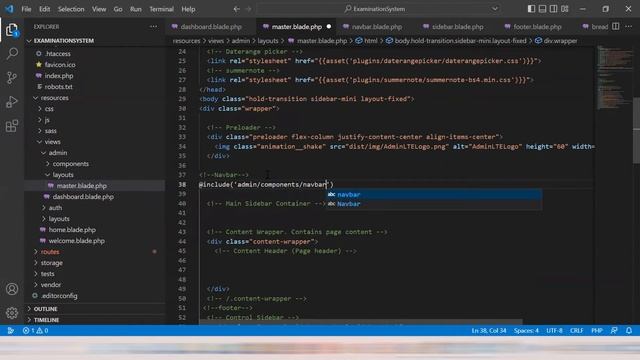The width and height of the screenshot is (640, 360).
Task: Change encoding via UTF-8
Action: (554, 331)
